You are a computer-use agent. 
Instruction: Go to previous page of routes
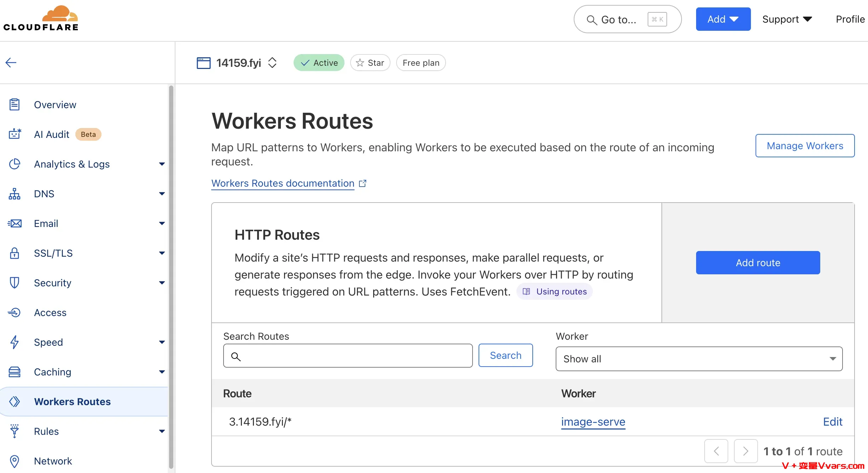[716, 451]
